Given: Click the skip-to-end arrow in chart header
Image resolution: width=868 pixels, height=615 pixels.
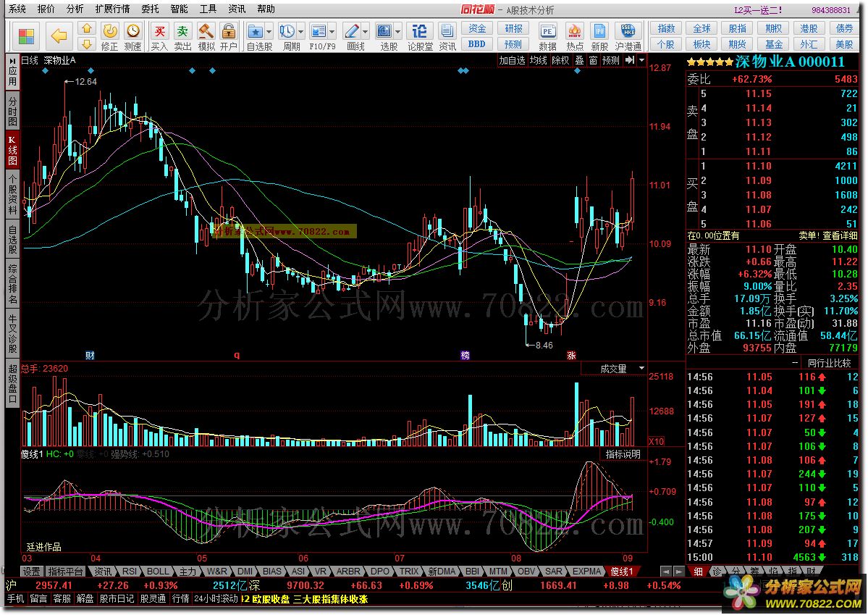Looking at the screenshot, I should pyautogui.click(x=630, y=60).
